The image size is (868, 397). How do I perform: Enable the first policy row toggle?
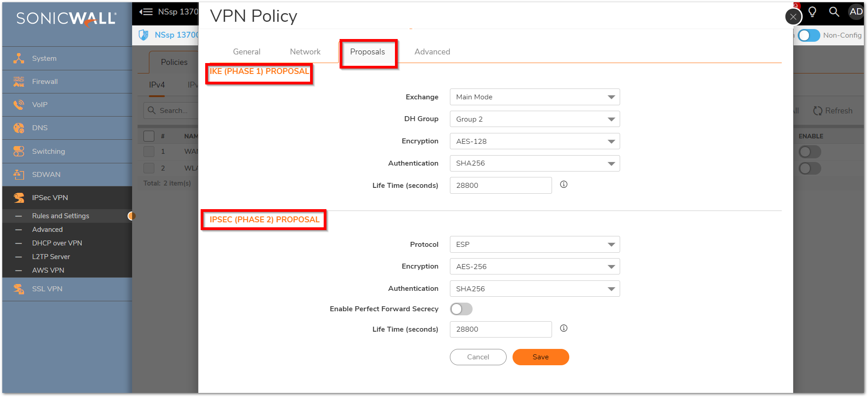click(x=809, y=152)
